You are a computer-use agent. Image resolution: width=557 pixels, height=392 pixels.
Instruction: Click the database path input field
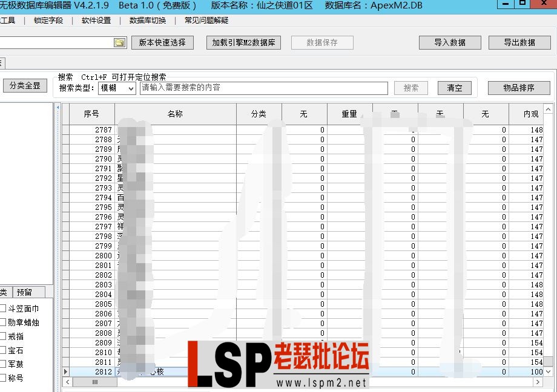tap(56, 42)
